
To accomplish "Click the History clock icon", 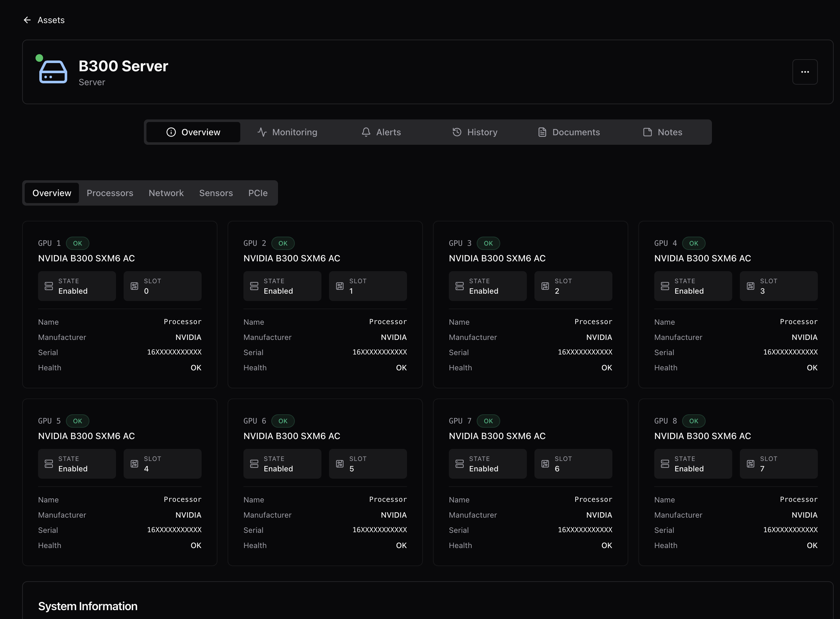I will pos(457,132).
